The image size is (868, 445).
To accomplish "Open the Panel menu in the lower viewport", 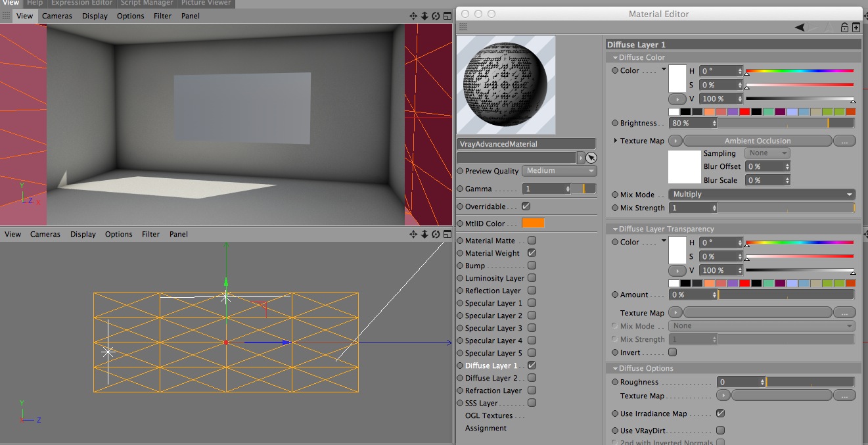I will [x=179, y=234].
